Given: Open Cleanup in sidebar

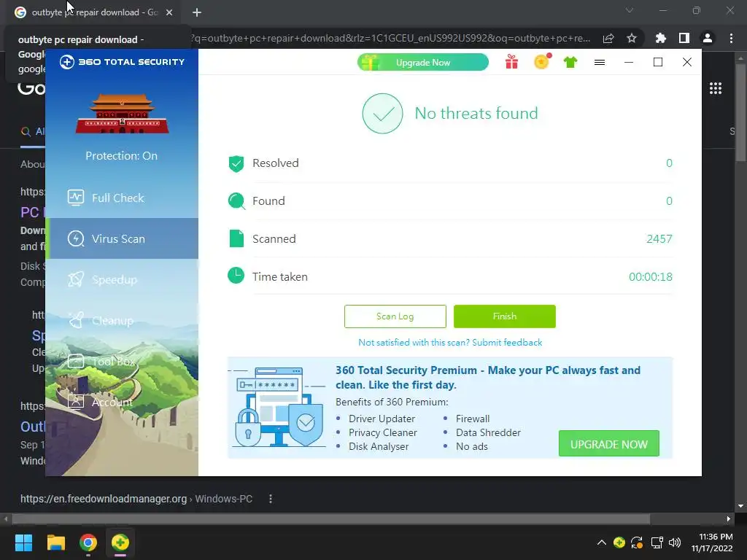Looking at the screenshot, I should [122, 321].
